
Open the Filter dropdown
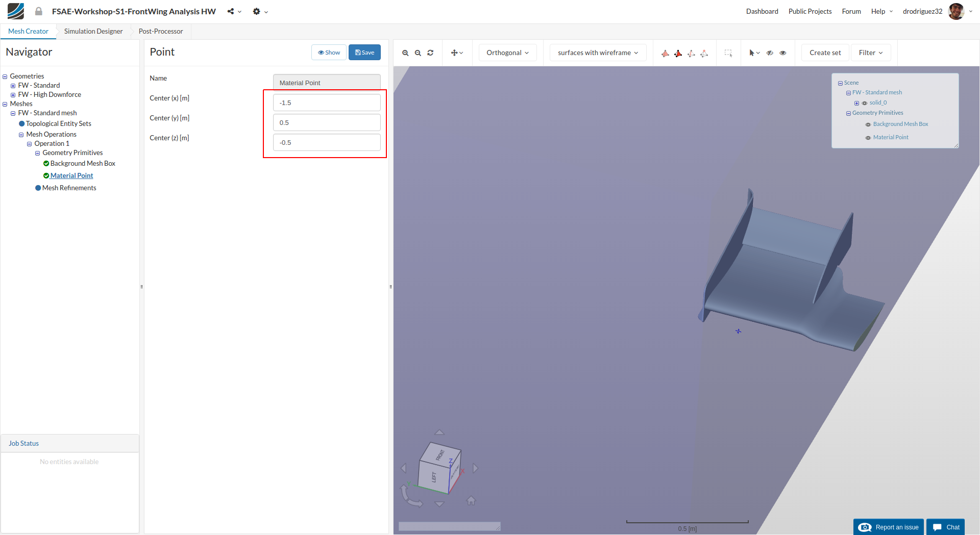coord(871,53)
